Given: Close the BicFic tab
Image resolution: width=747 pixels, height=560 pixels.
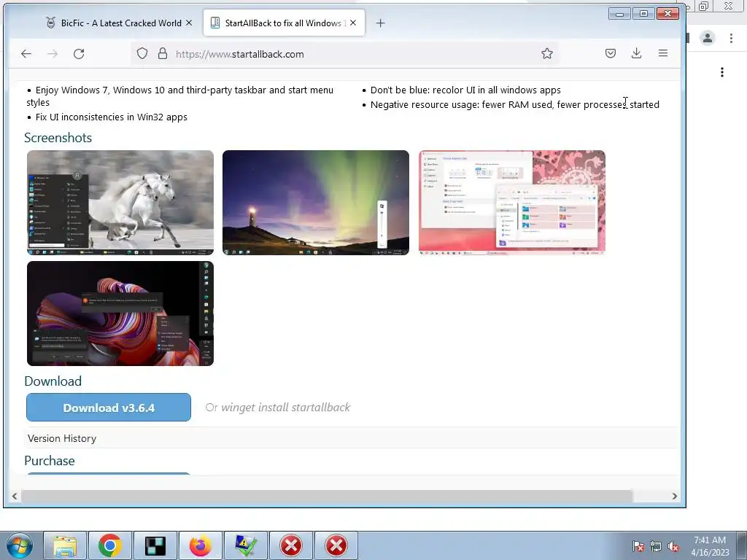Looking at the screenshot, I should pyautogui.click(x=189, y=23).
